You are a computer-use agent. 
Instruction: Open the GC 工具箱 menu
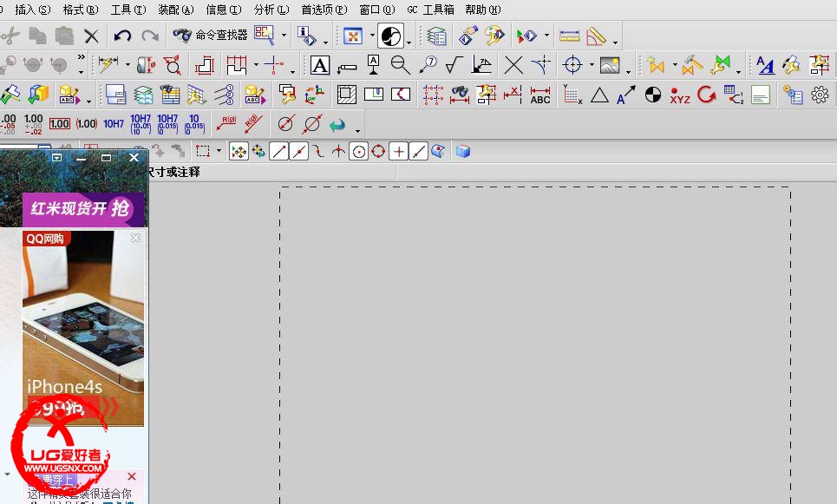pos(430,10)
